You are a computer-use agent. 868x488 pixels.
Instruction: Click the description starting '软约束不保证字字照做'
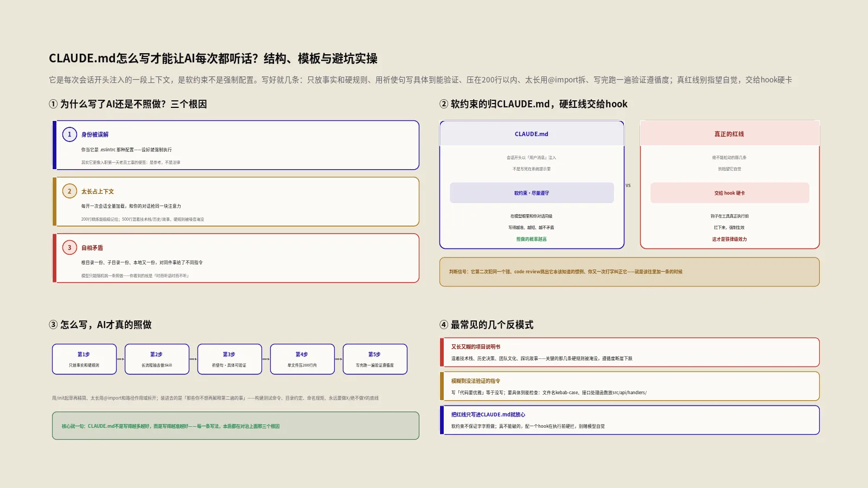point(528,426)
